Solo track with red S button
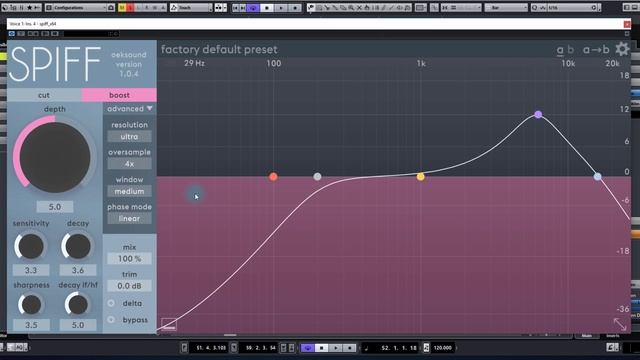Screen dimensions: 640x360 (130, 8)
